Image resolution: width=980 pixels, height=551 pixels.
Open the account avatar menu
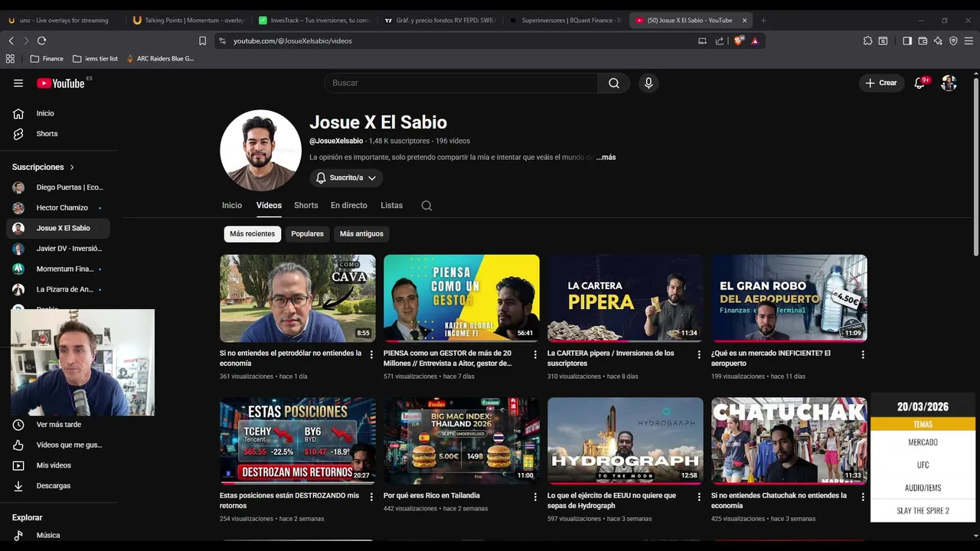point(949,83)
